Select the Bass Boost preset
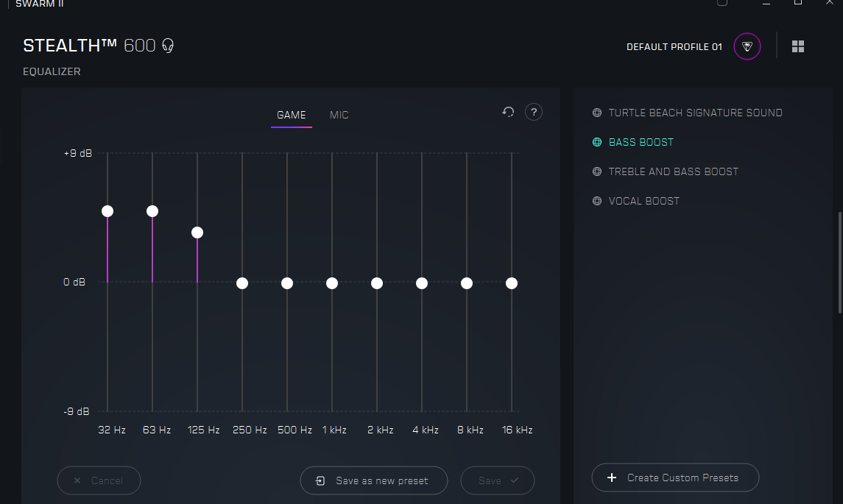 (641, 142)
